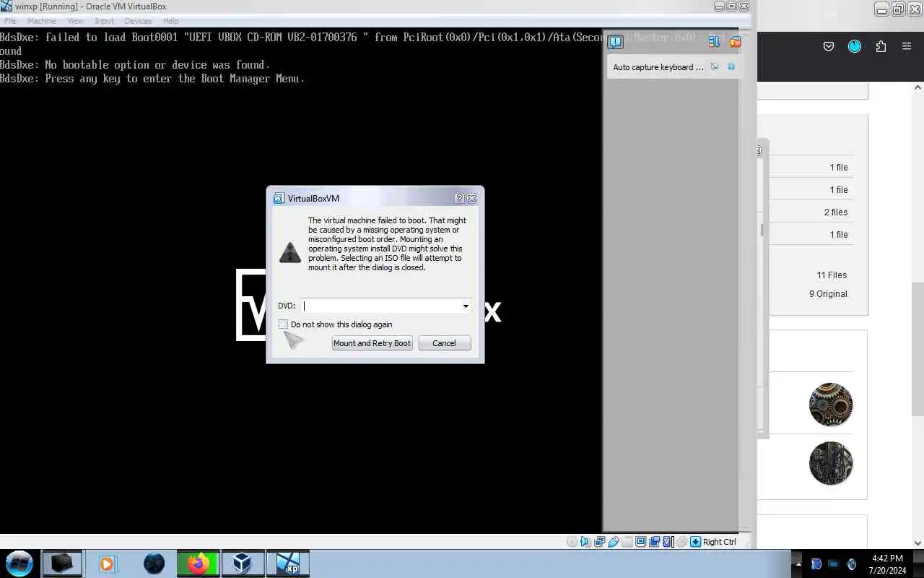
Task: Click Mount and Retry Boot button
Action: pos(372,343)
